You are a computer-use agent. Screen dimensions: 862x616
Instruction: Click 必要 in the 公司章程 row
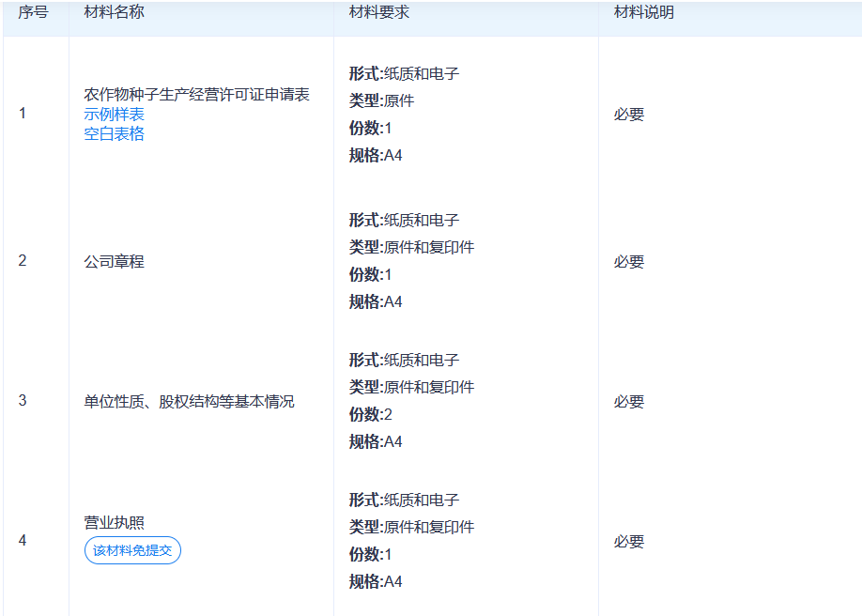coord(629,261)
